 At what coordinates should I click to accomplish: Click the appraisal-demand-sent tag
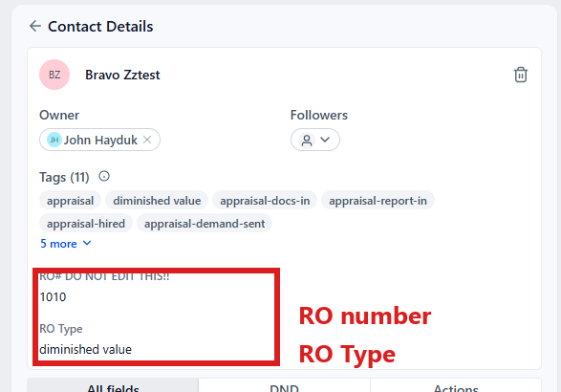click(x=205, y=224)
